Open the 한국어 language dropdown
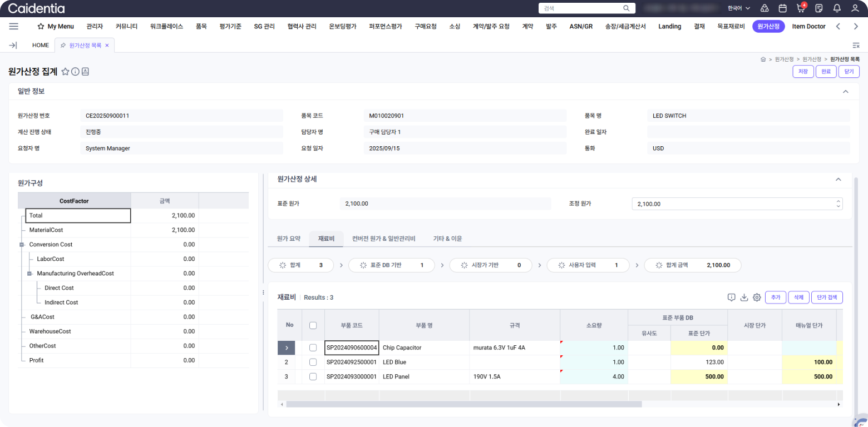868x427 pixels. pyautogui.click(x=738, y=8)
